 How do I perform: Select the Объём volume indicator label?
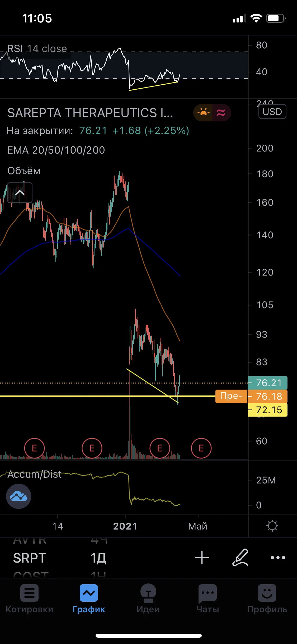click(x=24, y=171)
